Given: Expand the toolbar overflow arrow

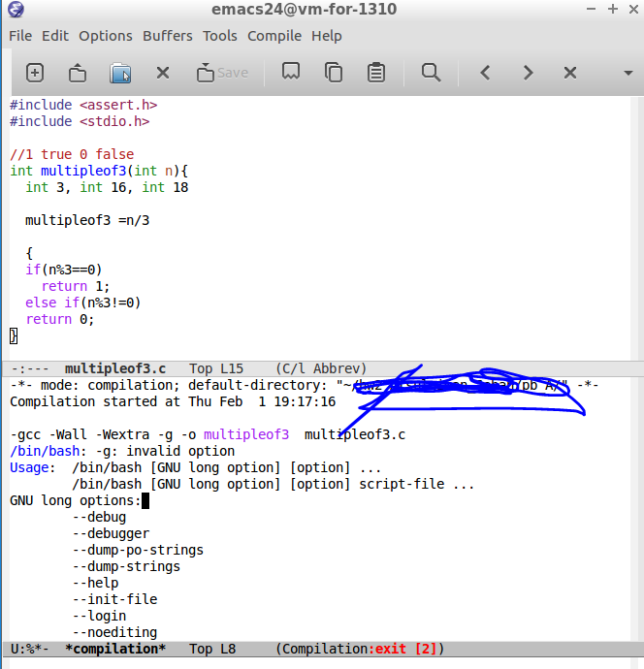Looking at the screenshot, I should coord(628,73).
